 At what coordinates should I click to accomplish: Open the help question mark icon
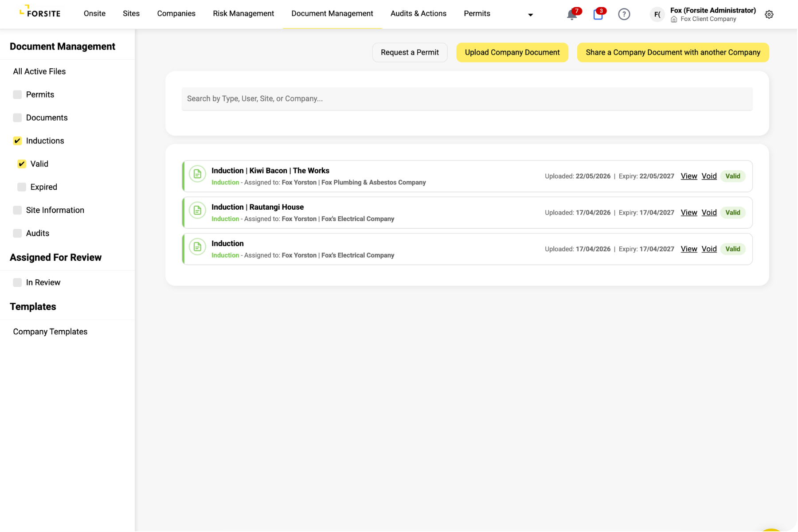624,15
